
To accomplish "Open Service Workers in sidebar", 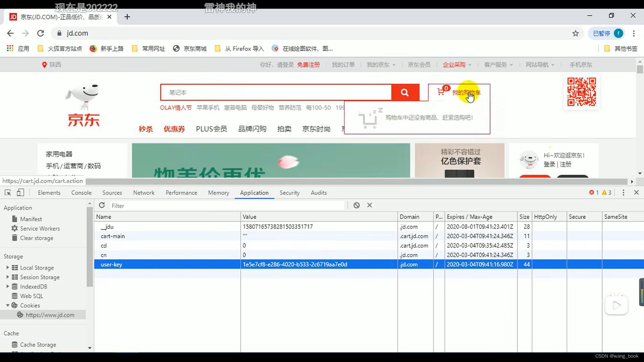I will click(x=40, y=228).
